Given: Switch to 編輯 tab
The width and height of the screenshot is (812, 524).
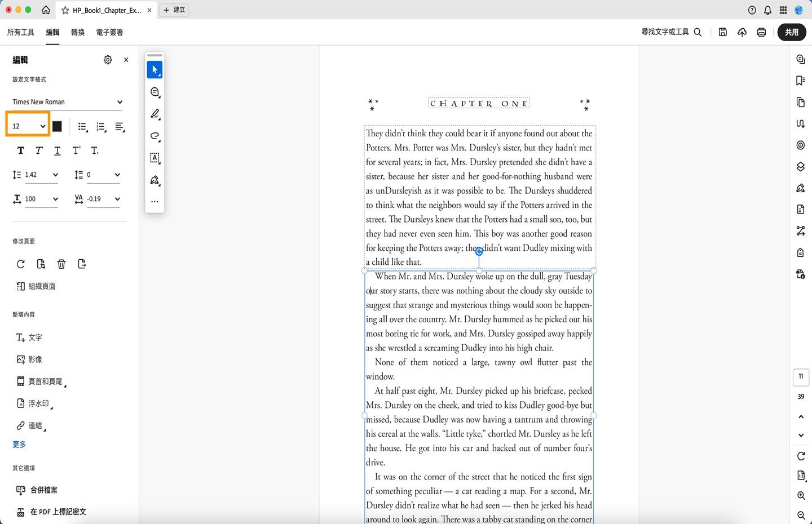Looking at the screenshot, I should point(52,32).
